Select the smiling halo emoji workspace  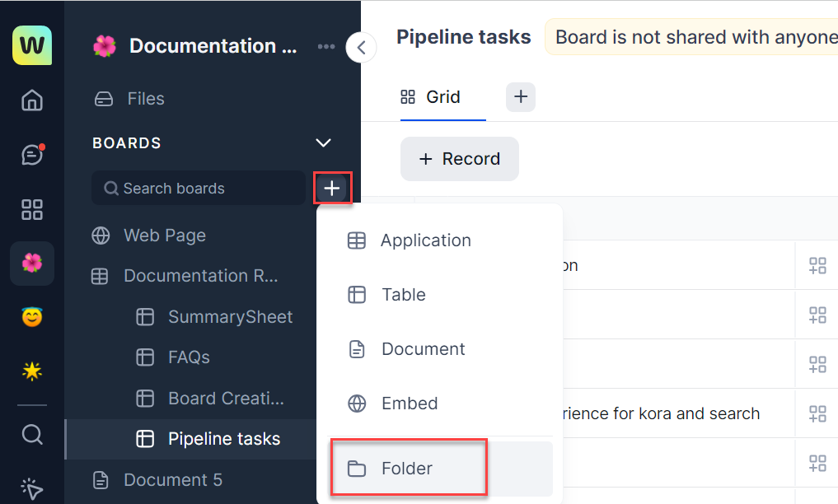click(32, 317)
